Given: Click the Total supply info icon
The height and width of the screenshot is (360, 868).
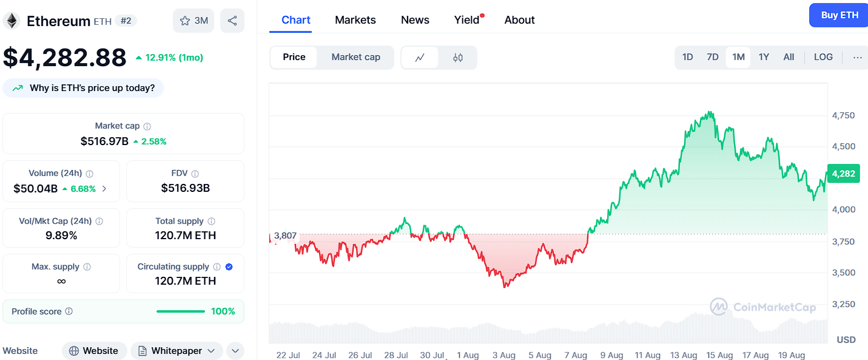Looking at the screenshot, I should (x=211, y=222).
